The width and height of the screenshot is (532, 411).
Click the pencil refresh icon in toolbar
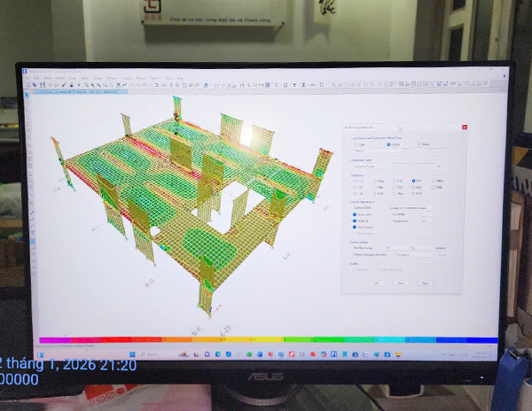[x=64, y=85]
